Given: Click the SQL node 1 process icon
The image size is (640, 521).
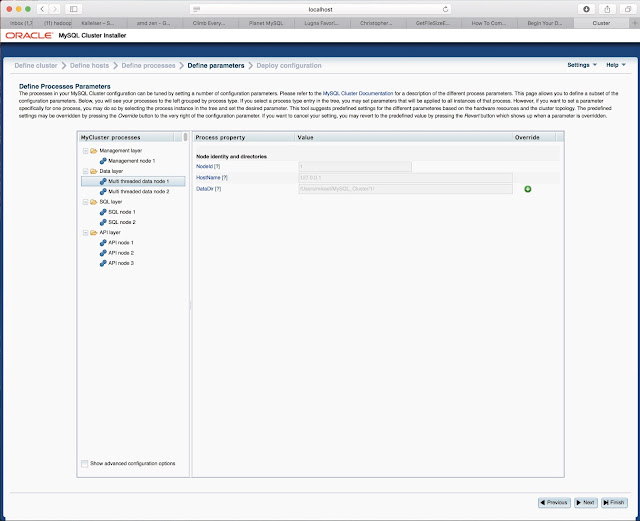Looking at the screenshot, I should [x=103, y=212].
